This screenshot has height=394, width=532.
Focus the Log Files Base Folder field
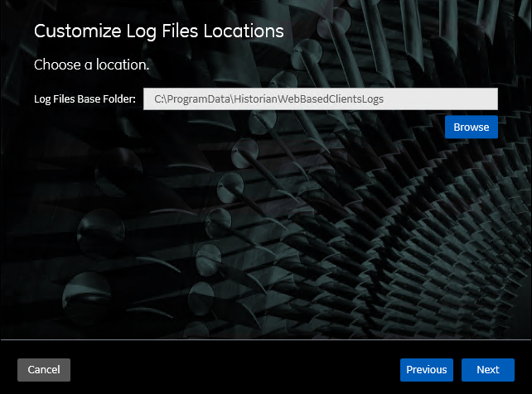click(321, 99)
